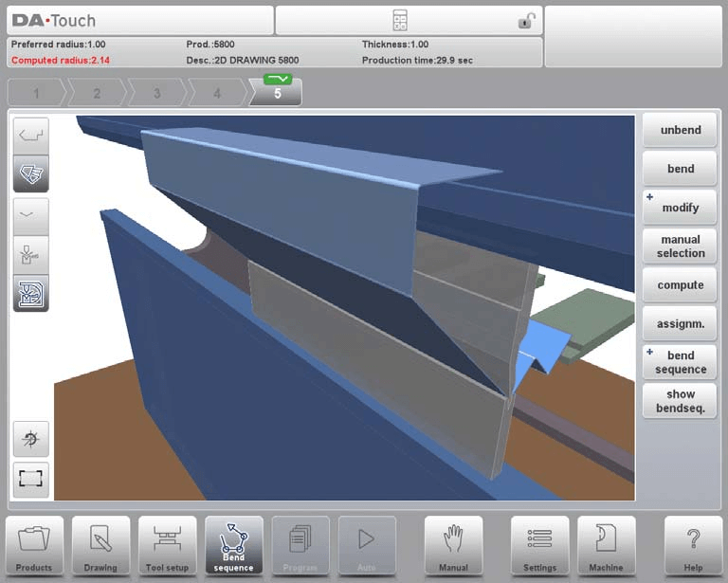This screenshot has width=728, height=583.
Task: Open Help
Action: tap(693, 546)
